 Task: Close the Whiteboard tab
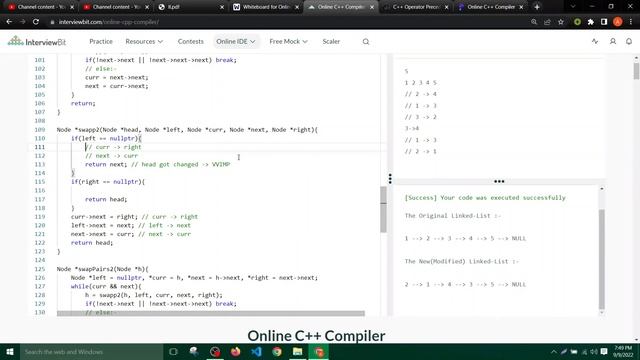point(297,7)
